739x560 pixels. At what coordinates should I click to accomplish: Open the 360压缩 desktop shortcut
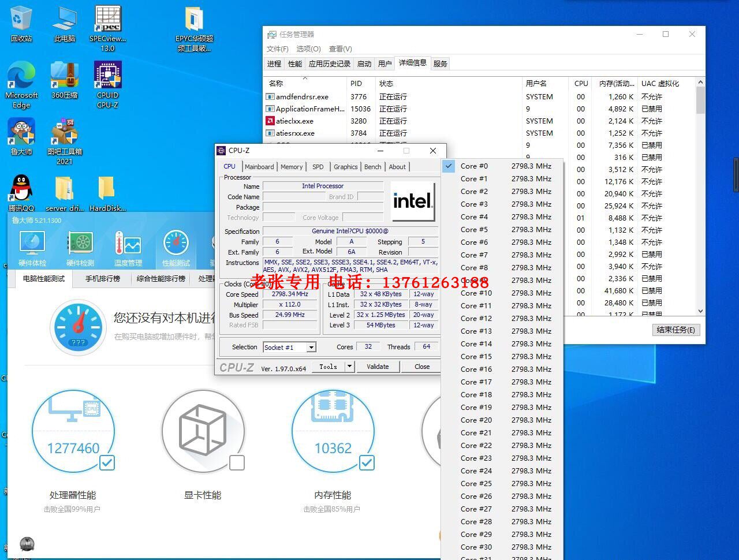(x=65, y=81)
